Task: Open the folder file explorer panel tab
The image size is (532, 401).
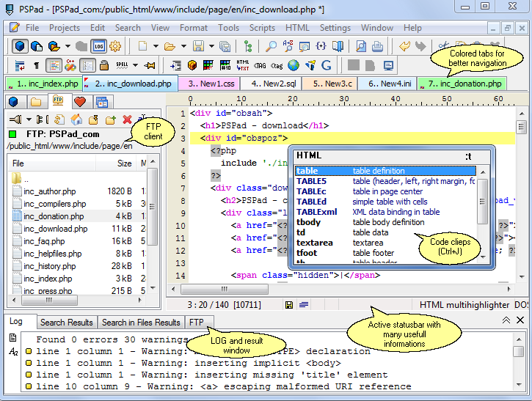Action: pyautogui.click(x=36, y=101)
